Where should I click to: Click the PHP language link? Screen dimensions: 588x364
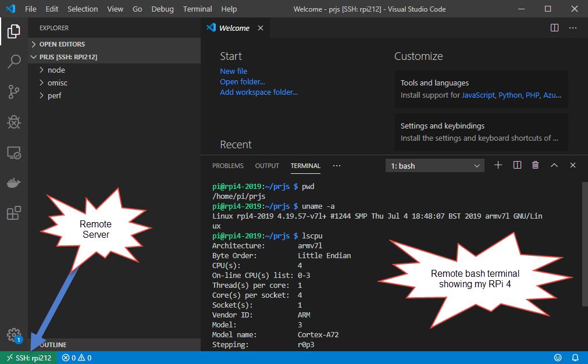(x=532, y=95)
